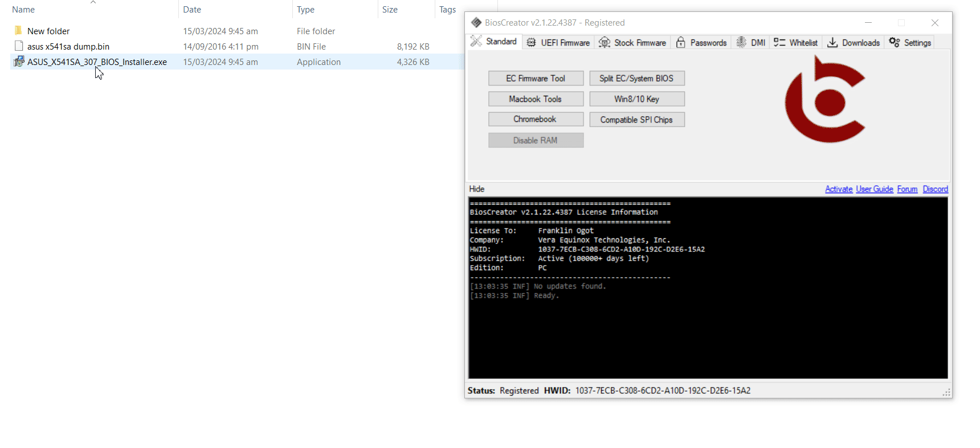Click the HWID value in status bar
The width and height of the screenshot is (980, 448).
pos(663,390)
